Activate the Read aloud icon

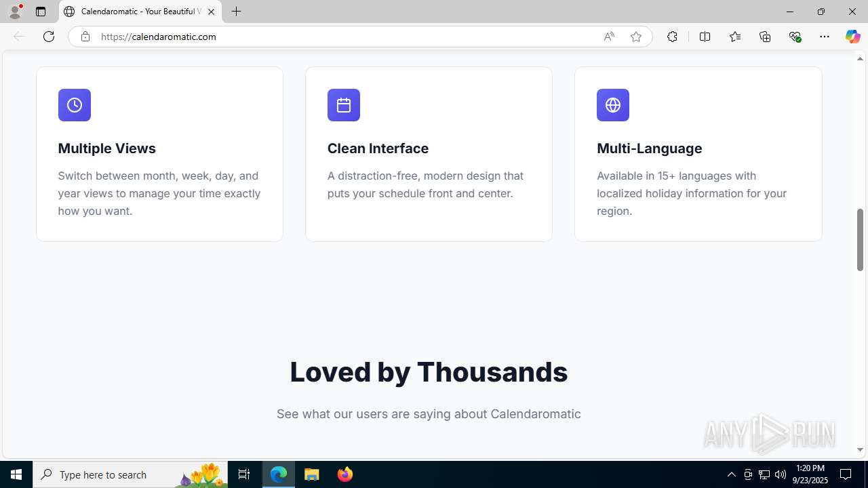pyautogui.click(x=609, y=37)
